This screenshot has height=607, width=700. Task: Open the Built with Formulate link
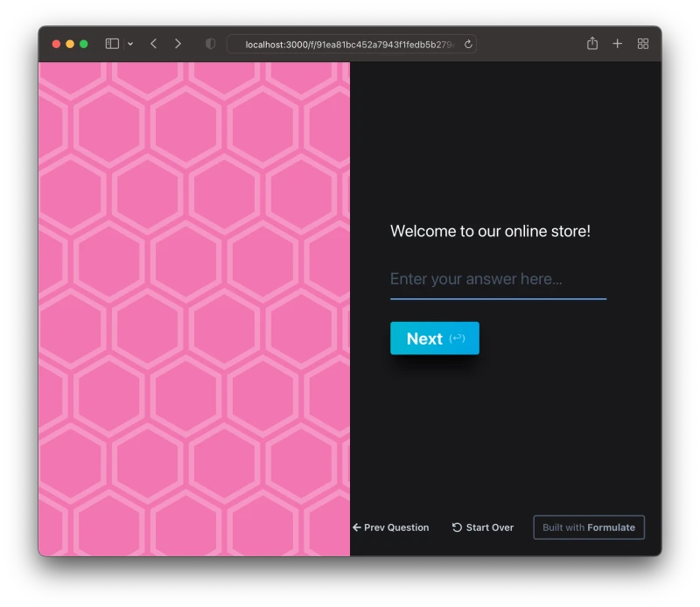[589, 527]
